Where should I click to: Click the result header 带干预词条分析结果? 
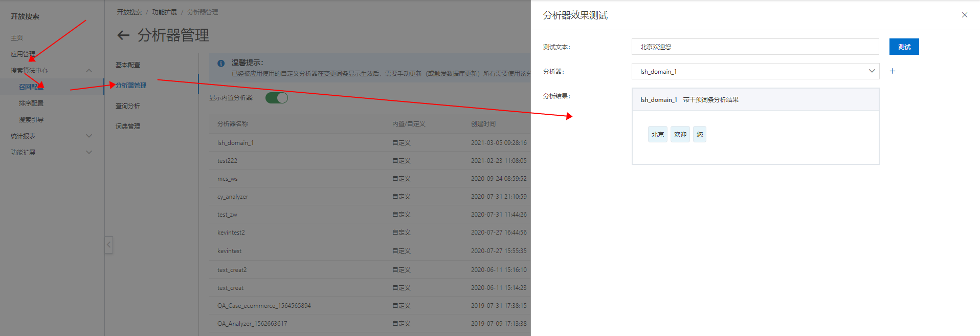coord(710,100)
